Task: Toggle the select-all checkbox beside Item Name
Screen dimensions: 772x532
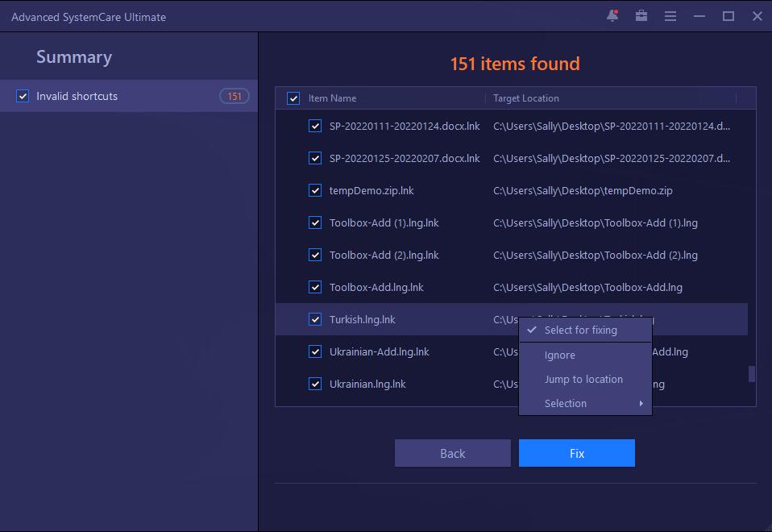Action: (x=293, y=98)
